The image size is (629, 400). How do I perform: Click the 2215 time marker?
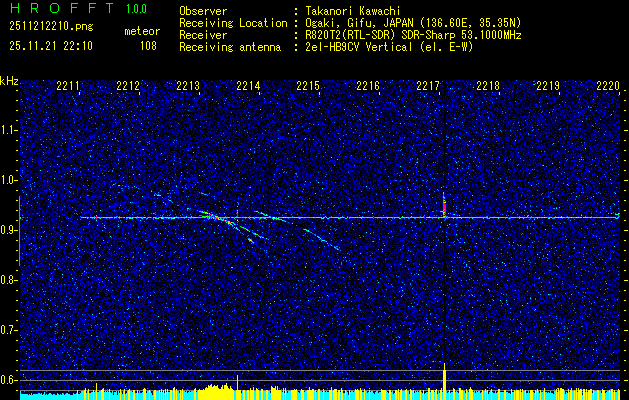308,86
